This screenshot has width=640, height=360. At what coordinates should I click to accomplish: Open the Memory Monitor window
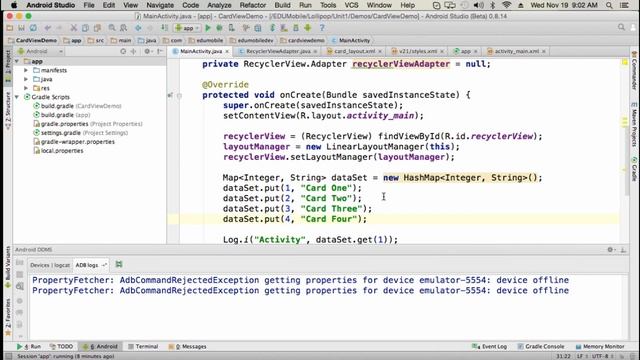tap(600, 347)
